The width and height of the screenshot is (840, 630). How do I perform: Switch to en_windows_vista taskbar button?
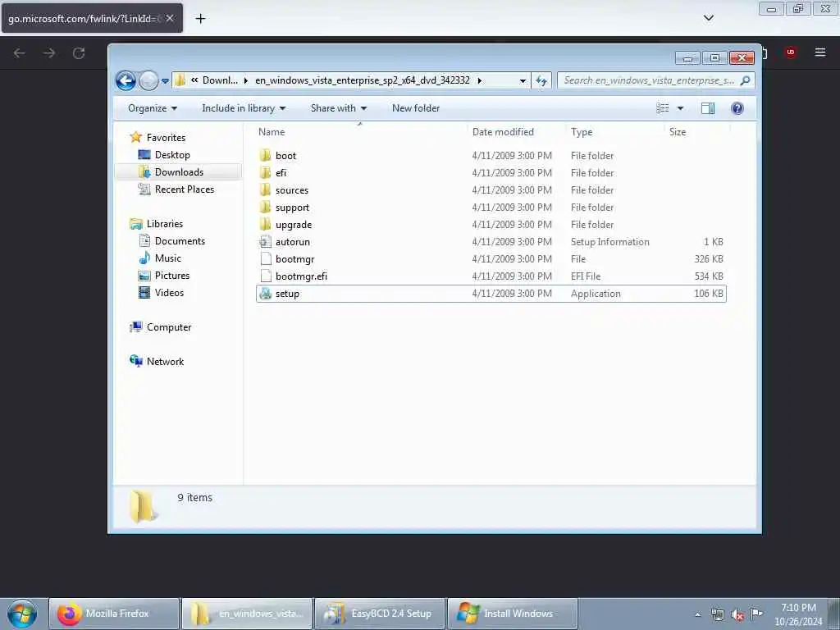pyautogui.click(x=247, y=614)
